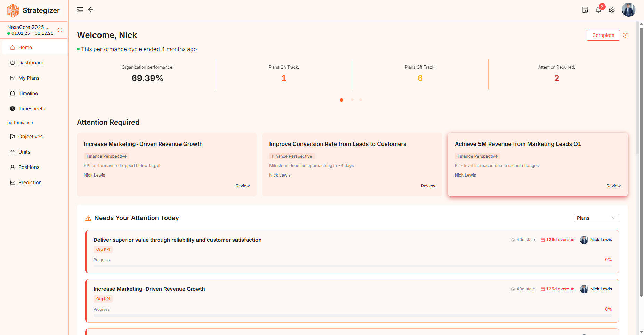Click progress bar of Deliver superior value plan
This screenshot has height=335, width=644.
tap(353, 266)
